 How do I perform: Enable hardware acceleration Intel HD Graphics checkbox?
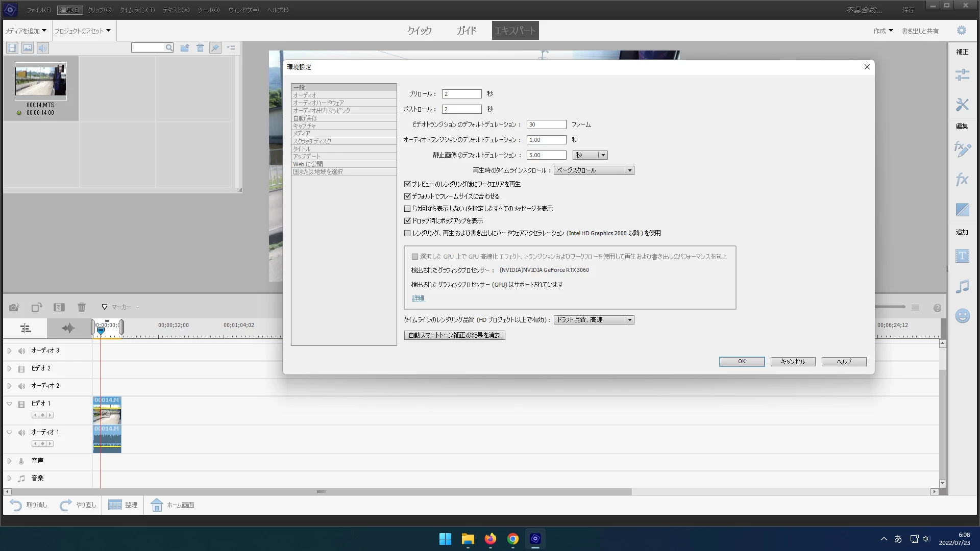pyautogui.click(x=407, y=233)
